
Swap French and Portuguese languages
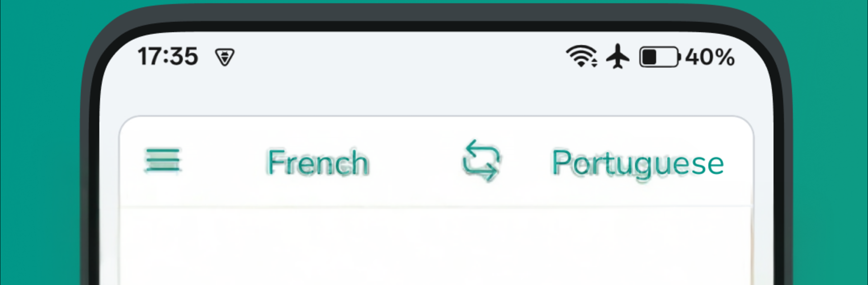tap(481, 161)
